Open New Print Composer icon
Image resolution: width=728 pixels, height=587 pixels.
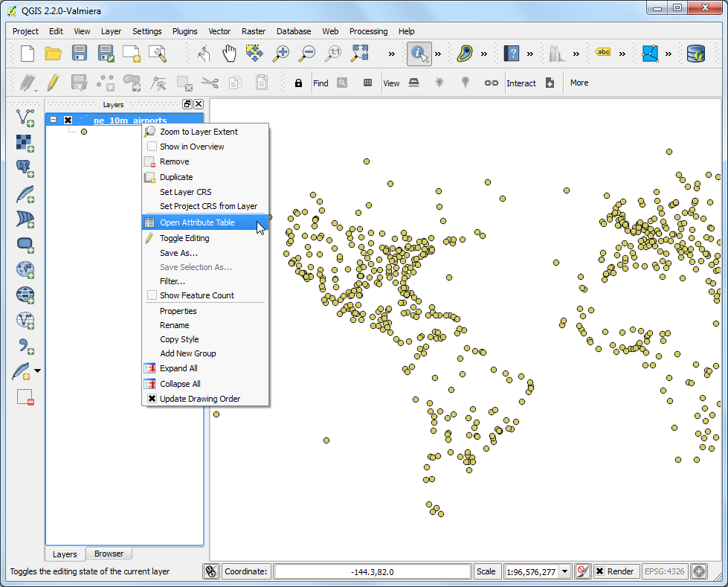point(132,54)
